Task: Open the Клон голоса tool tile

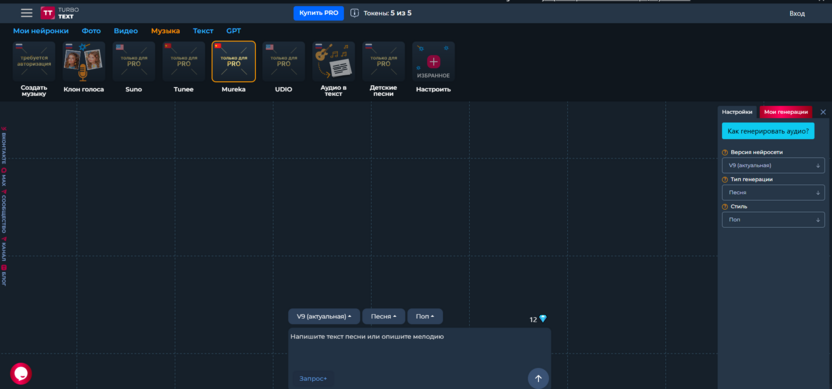Action: tap(84, 67)
